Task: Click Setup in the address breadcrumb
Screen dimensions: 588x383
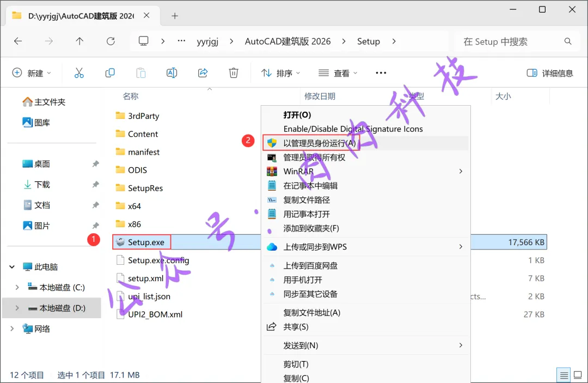Action: point(368,41)
